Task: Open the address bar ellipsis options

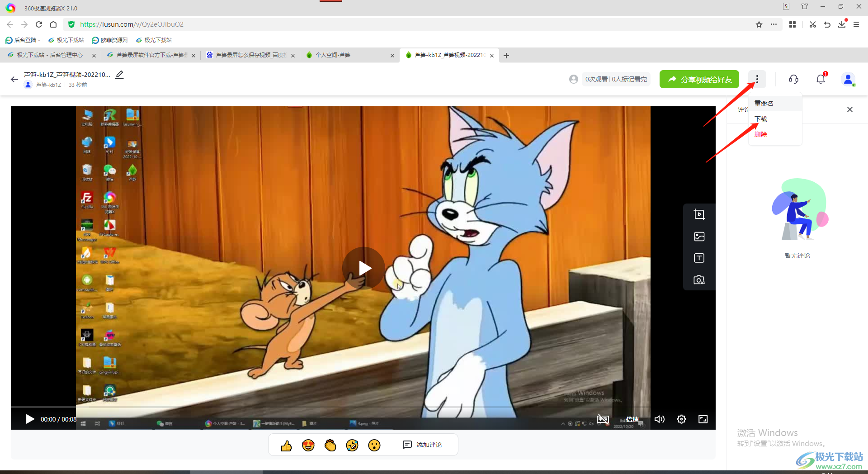Action: [774, 24]
